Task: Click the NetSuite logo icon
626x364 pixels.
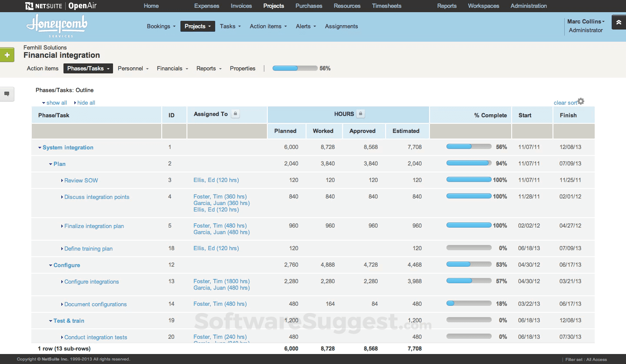Action: click(29, 6)
